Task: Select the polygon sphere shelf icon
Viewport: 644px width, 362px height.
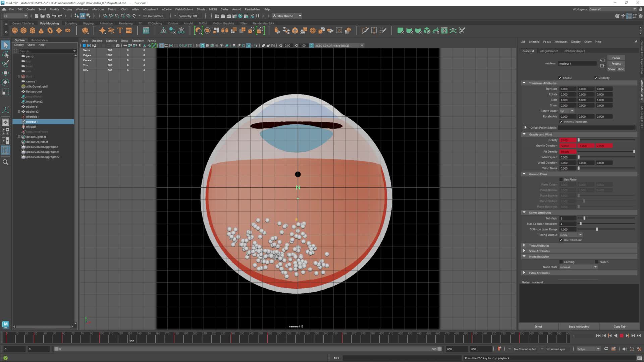Action: pyautogui.click(x=15, y=31)
